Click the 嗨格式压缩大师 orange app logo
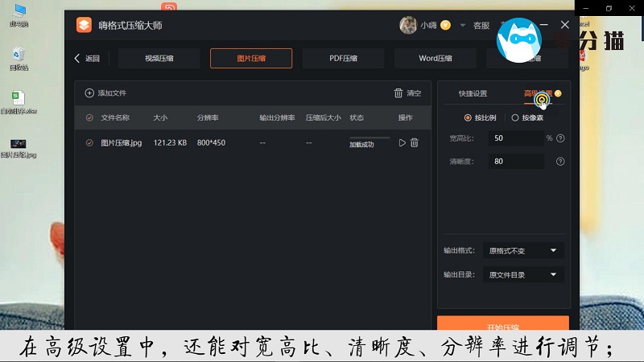This screenshot has width=644, height=362. pyautogui.click(x=84, y=25)
